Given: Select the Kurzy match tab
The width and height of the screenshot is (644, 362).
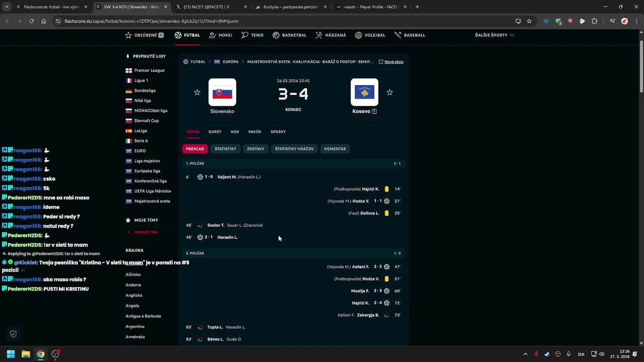Looking at the screenshot, I should (x=215, y=132).
